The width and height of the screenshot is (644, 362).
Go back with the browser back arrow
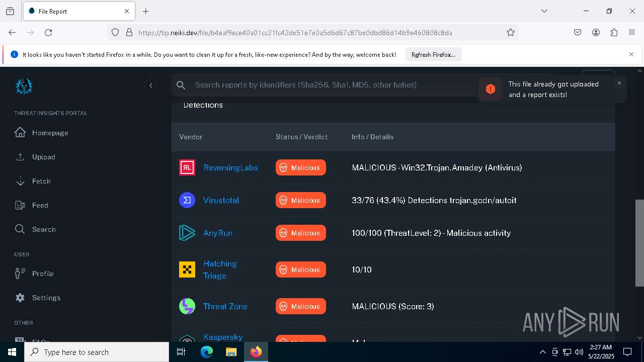(x=12, y=32)
